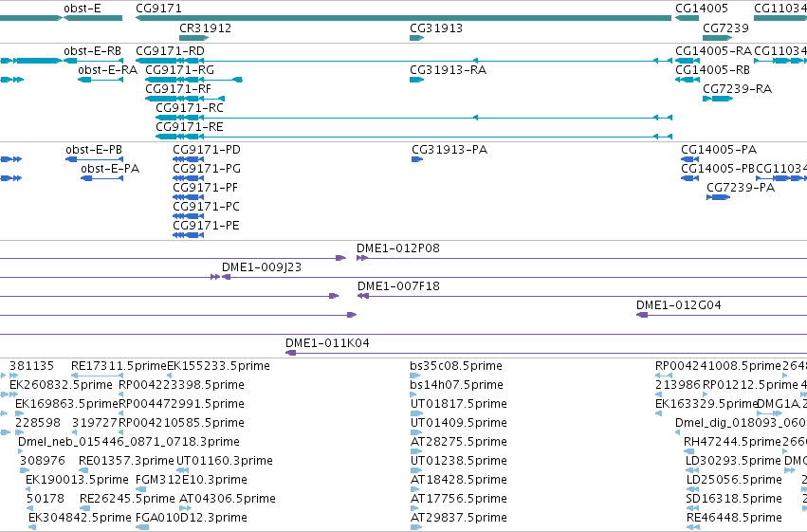The height and width of the screenshot is (532, 807).
Task: Select EST EK260832.5prime label
Action: [61, 385]
